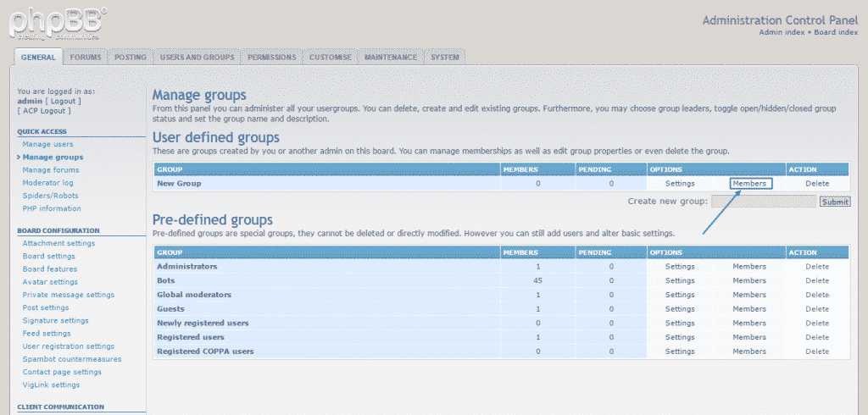Open Members for New Group
The height and width of the screenshot is (415, 868).
click(x=749, y=184)
